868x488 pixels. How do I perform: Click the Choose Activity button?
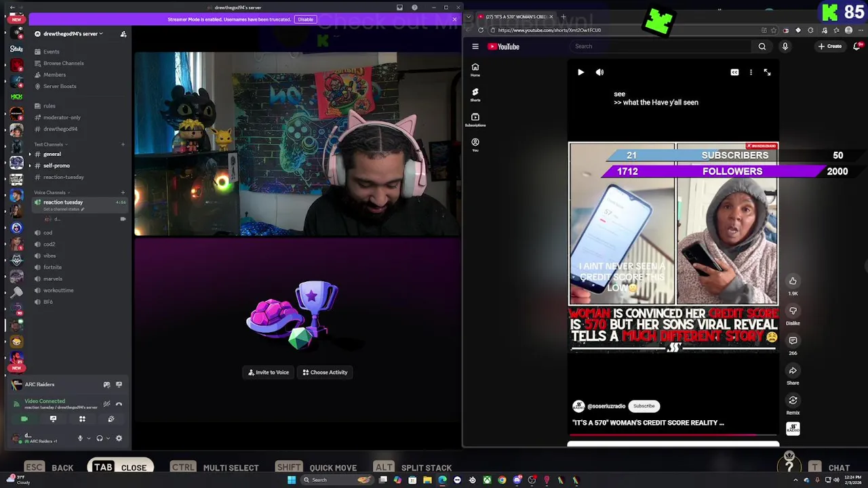coord(325,372)
